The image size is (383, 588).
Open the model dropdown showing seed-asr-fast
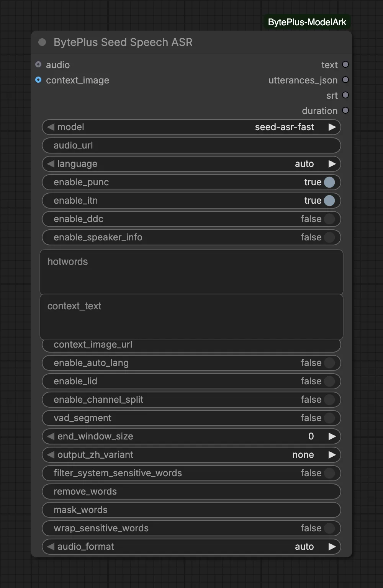(x=191, y=127)
